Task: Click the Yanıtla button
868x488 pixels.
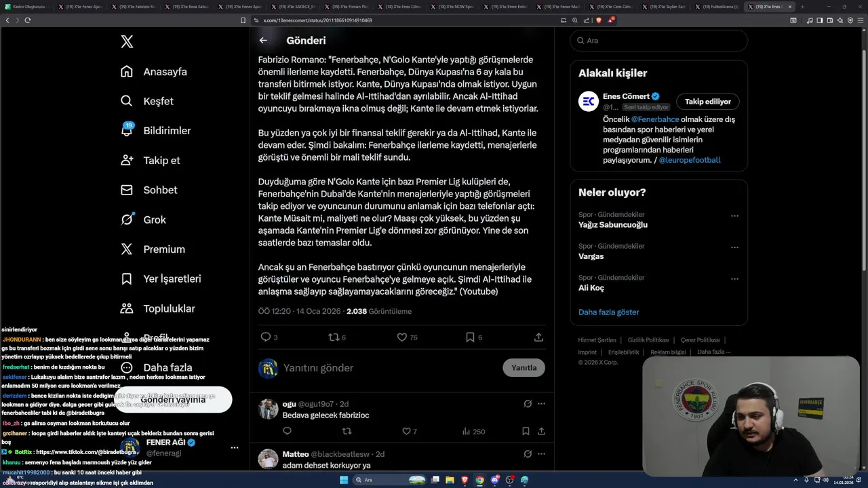Action: click(x=524, y=368)
